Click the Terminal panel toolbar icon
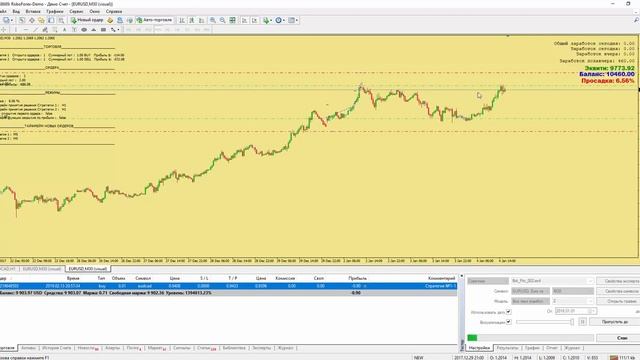This screenshot has width=640, height=360. pyautogui.click(x=51, y=20)
